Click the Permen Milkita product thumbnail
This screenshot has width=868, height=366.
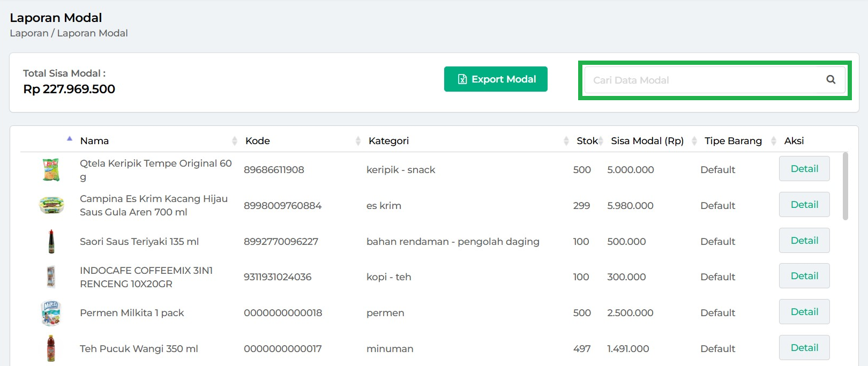click(x=51, y=313)
